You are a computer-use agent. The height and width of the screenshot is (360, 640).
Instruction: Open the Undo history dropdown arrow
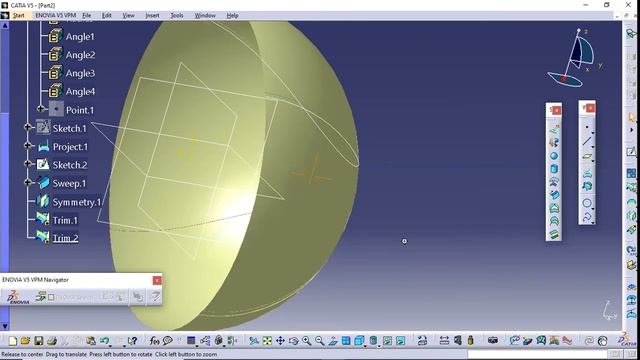111,345
